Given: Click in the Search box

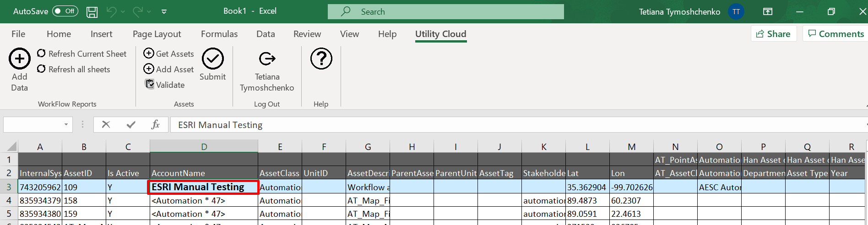Looking at the screenshot, I should 445,12.
